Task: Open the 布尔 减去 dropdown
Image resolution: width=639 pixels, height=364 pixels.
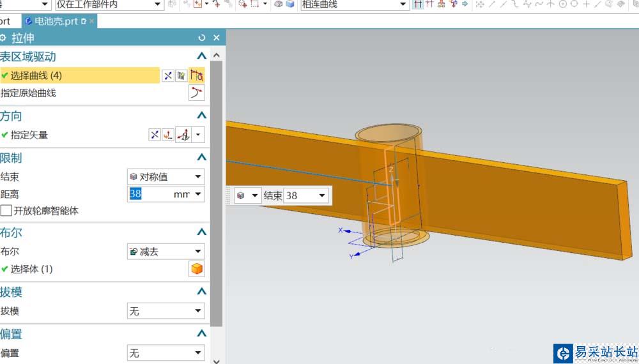Action: (166, 252)
